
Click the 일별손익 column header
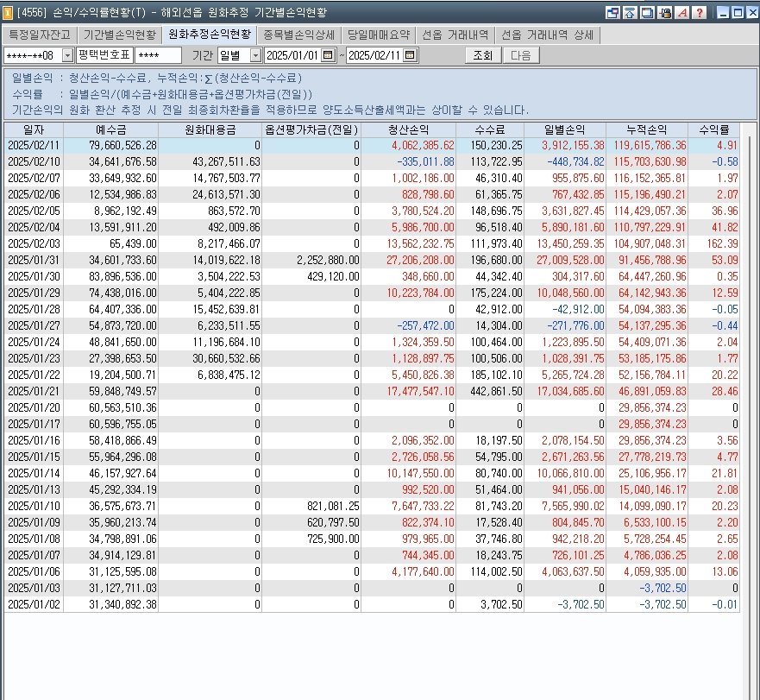pyautogui.click(x=565, y=130)
